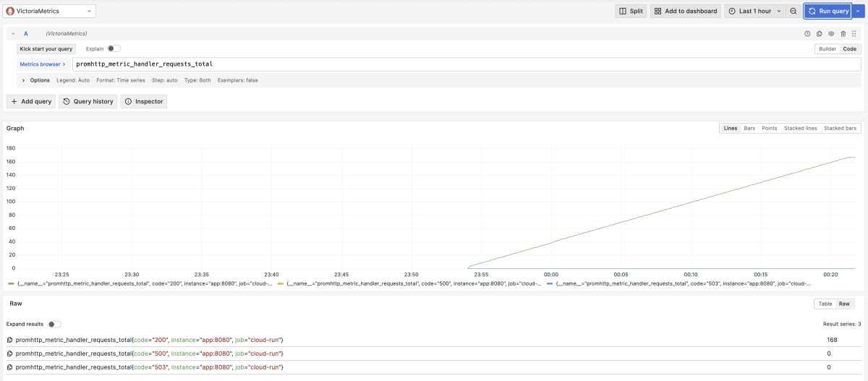Copy the code="200" raw series to clipboard
Image resolution: width=868 pixels, height=381 pixels.
(10, 340)
